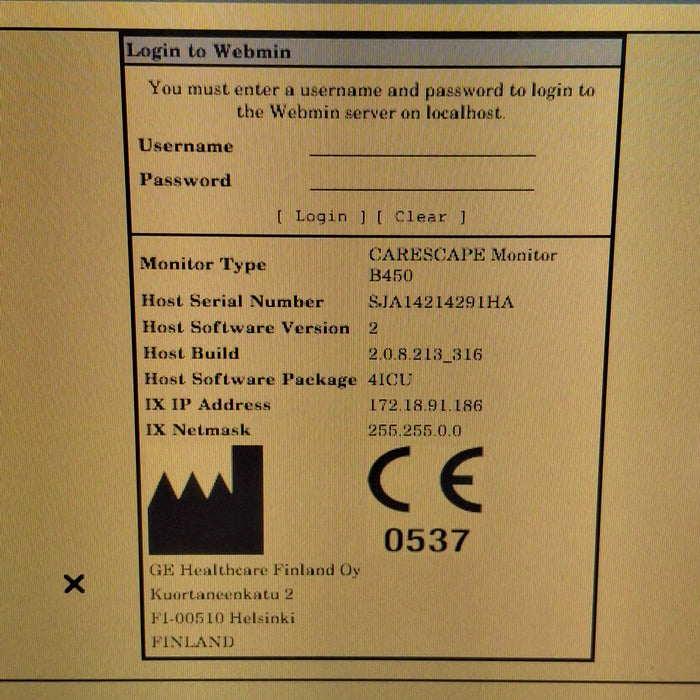The height and width of the screenshot is (700, 700).
Task: Click the 'Monitor Type' label
Action: tap(203, 264)
